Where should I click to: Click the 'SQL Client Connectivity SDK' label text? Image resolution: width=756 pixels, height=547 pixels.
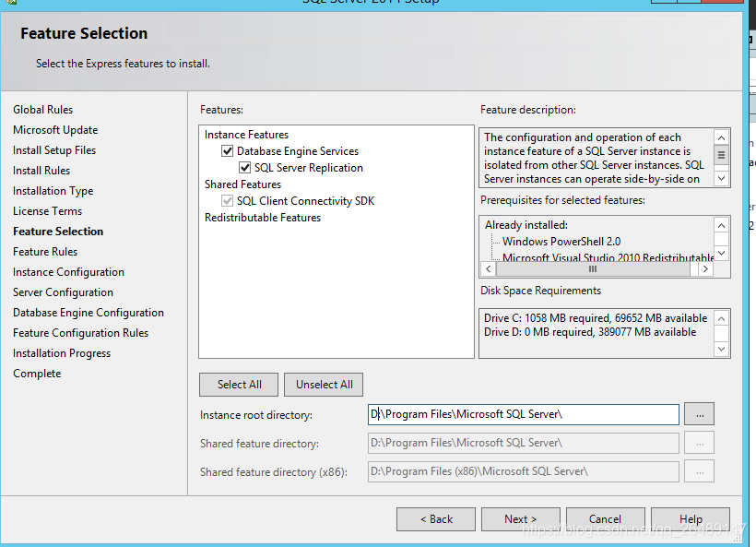(305, 201)
